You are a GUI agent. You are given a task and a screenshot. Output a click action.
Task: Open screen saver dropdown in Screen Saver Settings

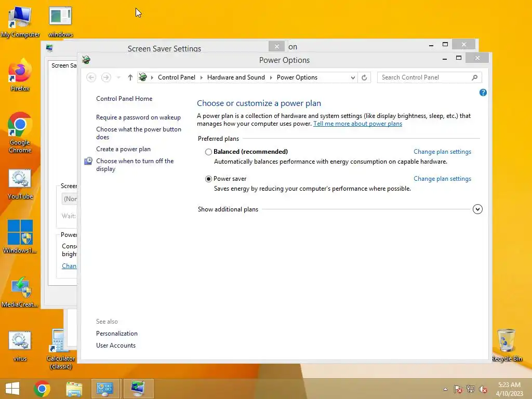pos(69,199)
